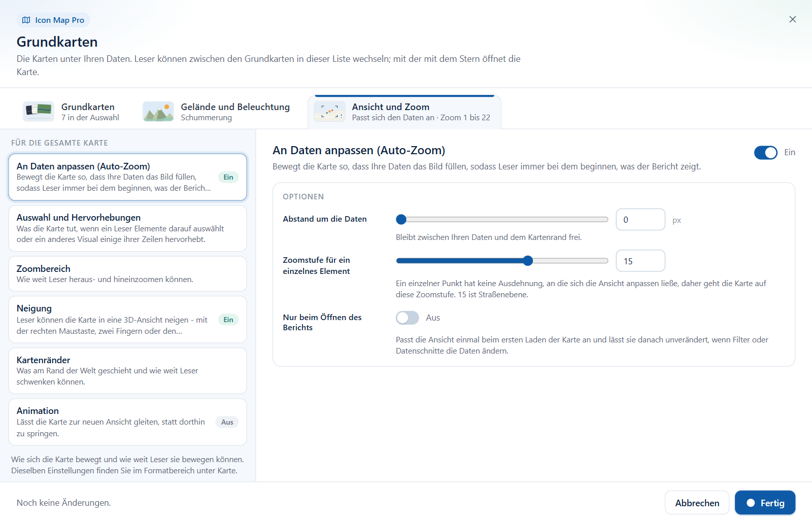
Task: Confirm with the Fertig button
Action: coord(765,503)
